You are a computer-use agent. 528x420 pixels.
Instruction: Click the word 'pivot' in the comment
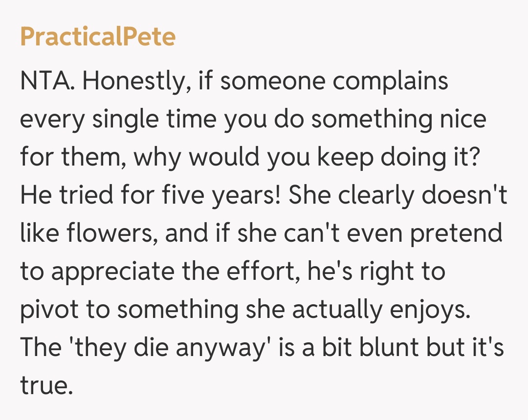(46, 309)
